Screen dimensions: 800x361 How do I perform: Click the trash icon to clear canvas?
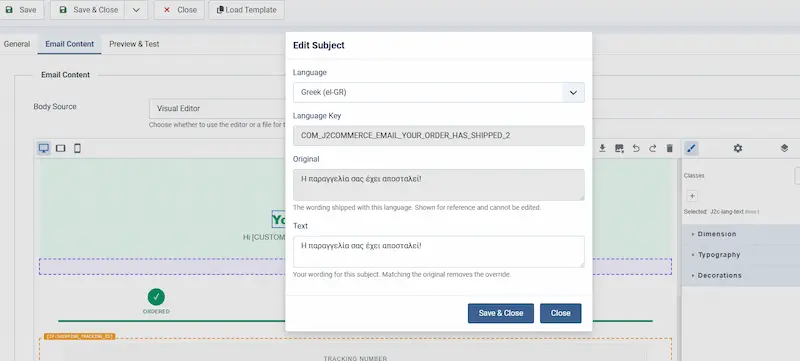tap(669, 148)
